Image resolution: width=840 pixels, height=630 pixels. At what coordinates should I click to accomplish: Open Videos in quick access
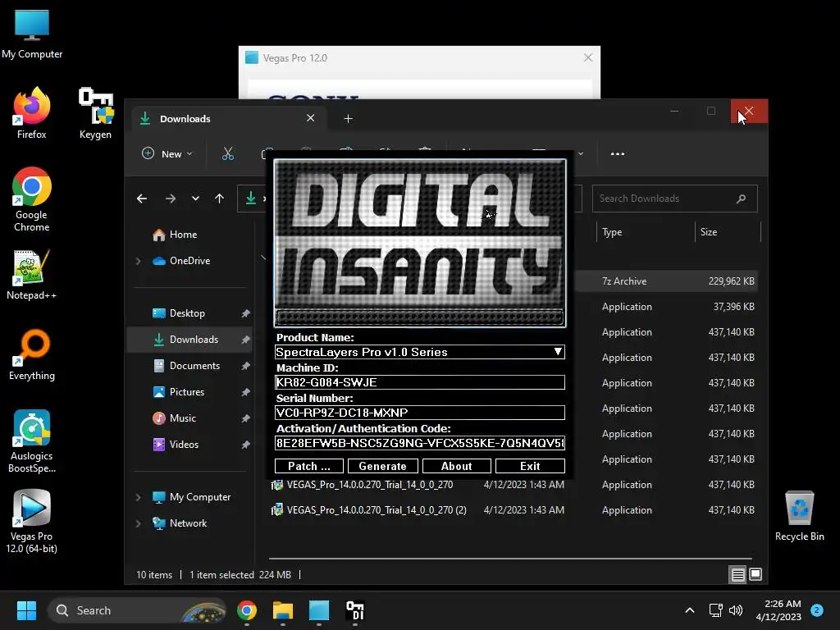[x=184, y=445]
